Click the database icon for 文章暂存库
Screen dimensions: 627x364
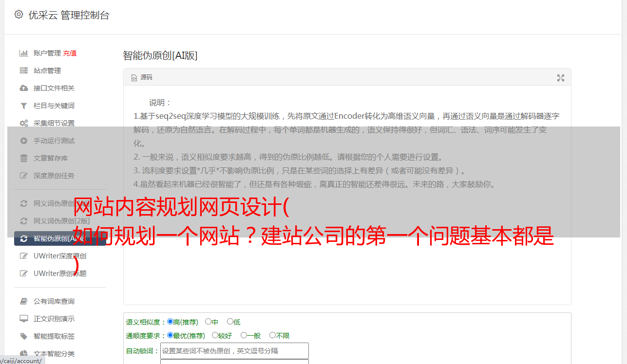[x=23, y=158]
